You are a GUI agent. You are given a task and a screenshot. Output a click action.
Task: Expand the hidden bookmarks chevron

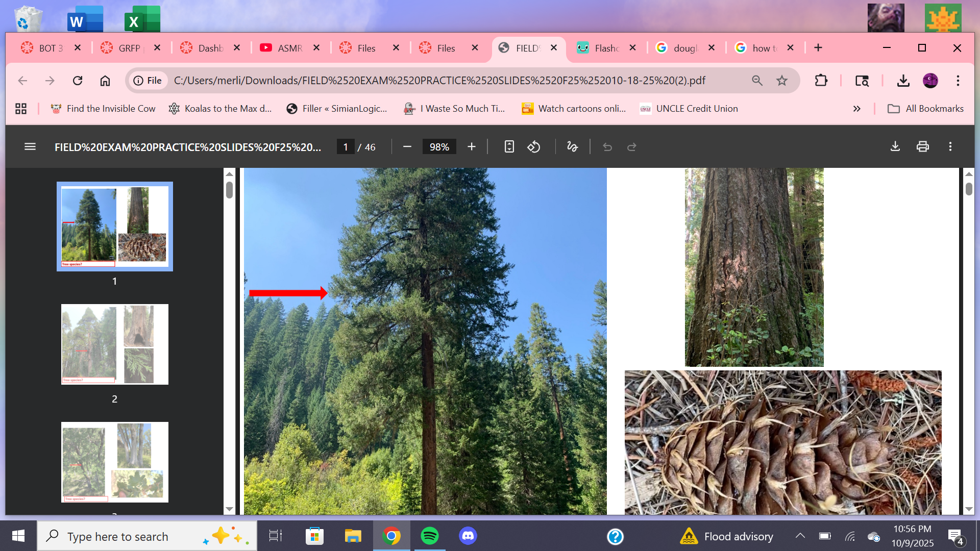[856, 109]
